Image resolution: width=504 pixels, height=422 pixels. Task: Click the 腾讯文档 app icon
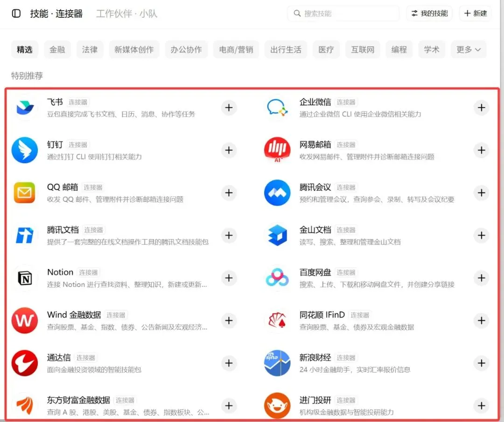pos(25,235)
